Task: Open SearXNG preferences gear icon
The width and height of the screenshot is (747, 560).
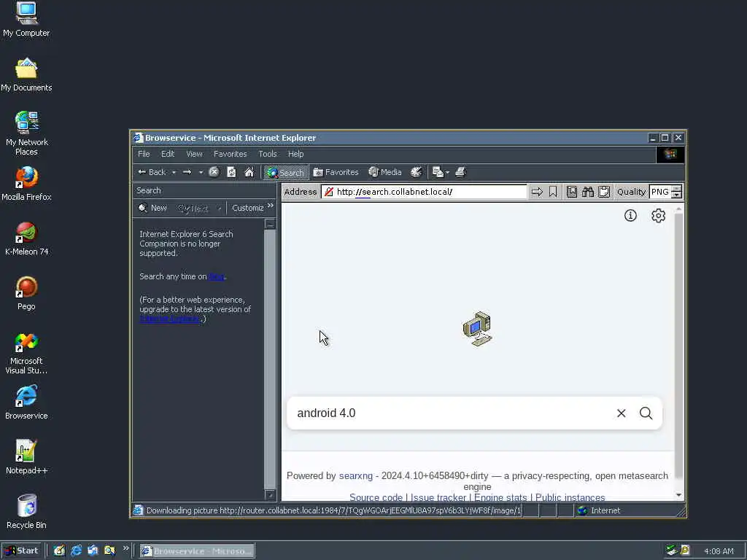Action: 659,216
